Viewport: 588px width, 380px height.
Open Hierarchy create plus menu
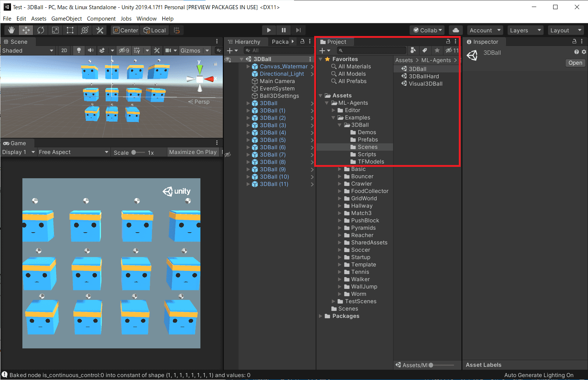[x=232, y=50]
